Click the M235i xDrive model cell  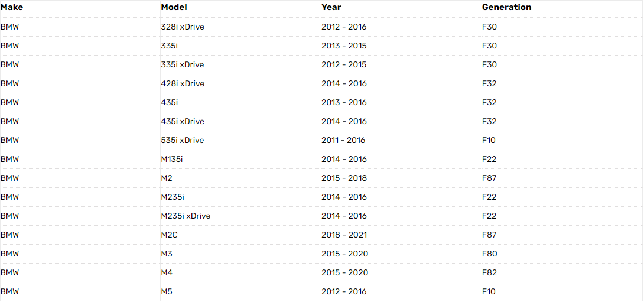pos(186,216)
